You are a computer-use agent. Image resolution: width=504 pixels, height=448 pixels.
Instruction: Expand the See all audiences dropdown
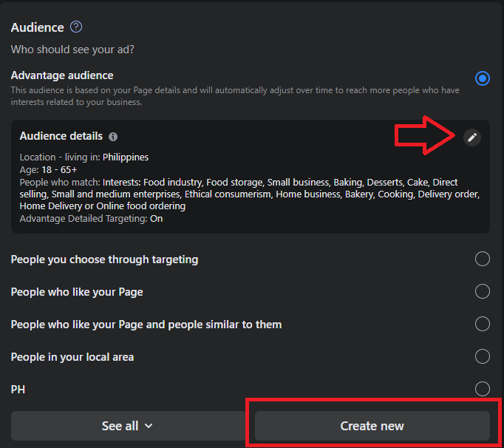[x=128, y=426]
